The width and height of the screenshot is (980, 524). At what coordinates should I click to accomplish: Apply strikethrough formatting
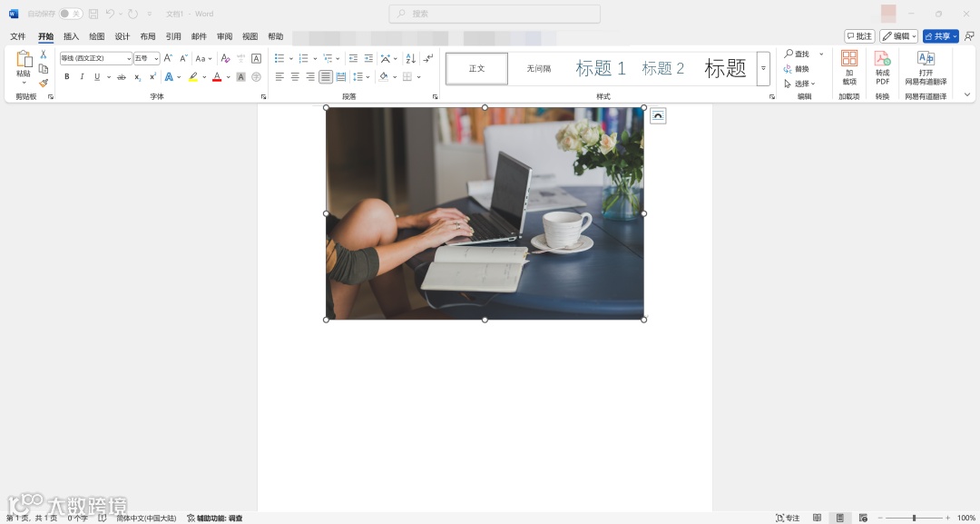coord(122,77)
